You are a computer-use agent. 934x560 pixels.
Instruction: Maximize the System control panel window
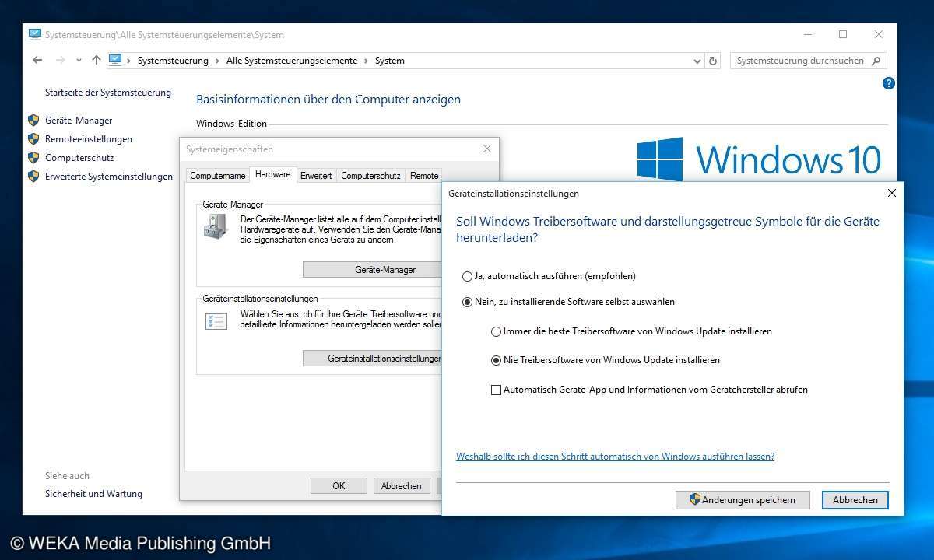pos(843,34)
